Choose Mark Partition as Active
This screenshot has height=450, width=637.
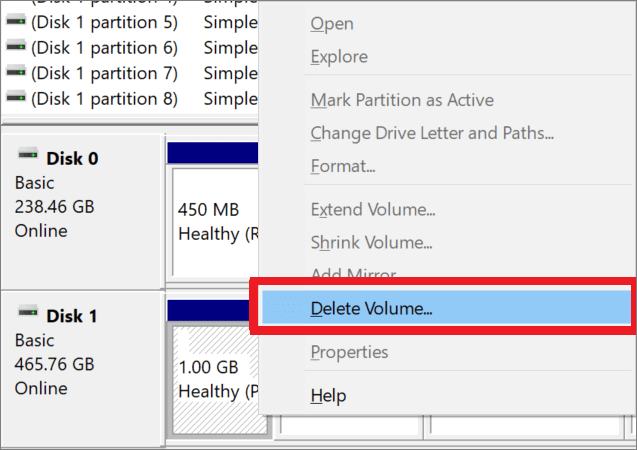[x=402, y=100]
